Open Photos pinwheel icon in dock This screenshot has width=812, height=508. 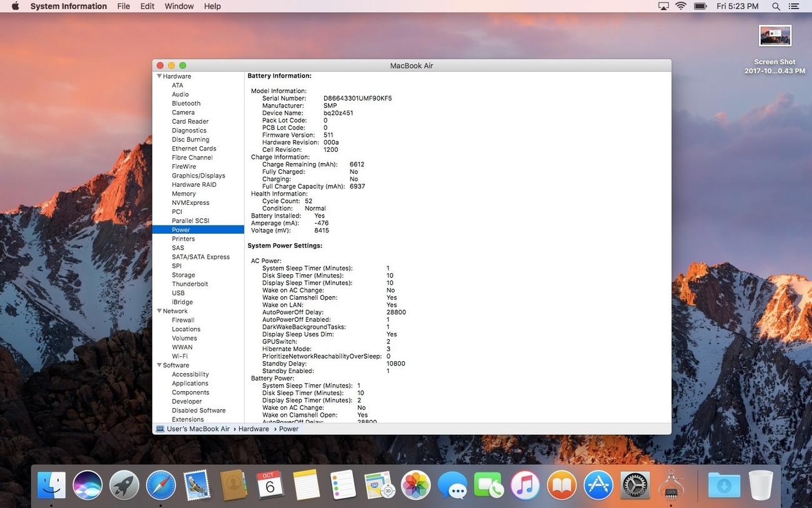[x=416, y=485]
